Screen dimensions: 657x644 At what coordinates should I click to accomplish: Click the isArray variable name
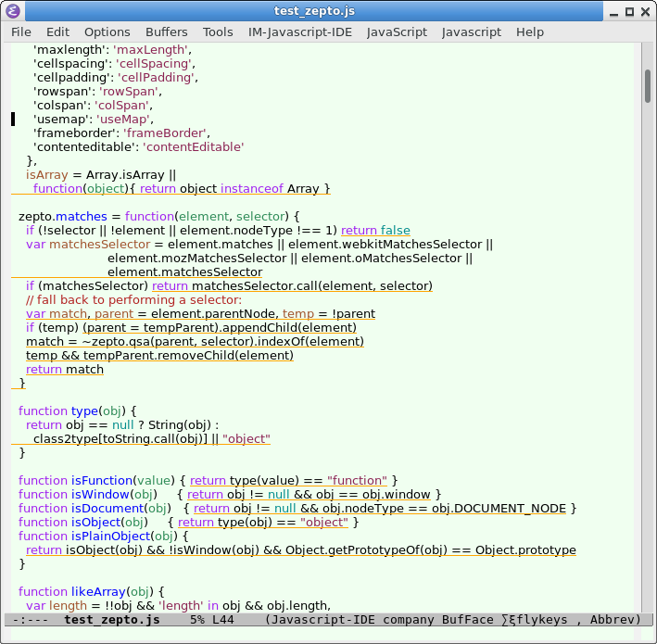tap(47, 175)
